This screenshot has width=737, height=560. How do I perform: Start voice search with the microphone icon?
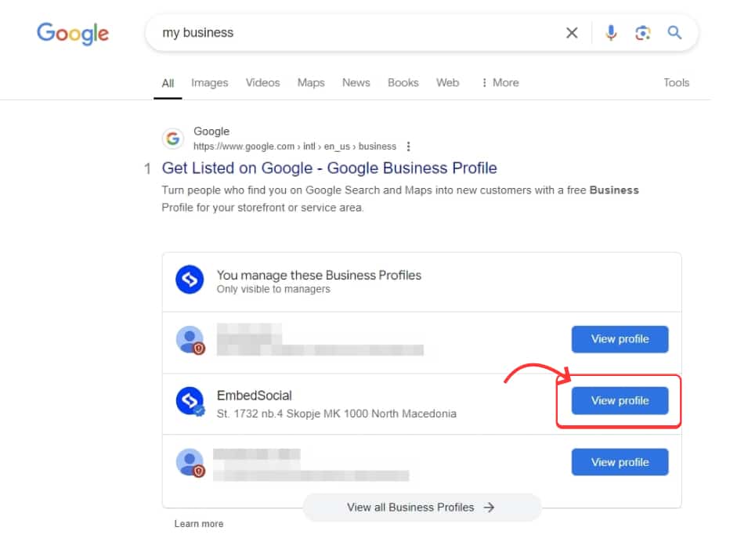pyautogui.click(x=611, y=33)
